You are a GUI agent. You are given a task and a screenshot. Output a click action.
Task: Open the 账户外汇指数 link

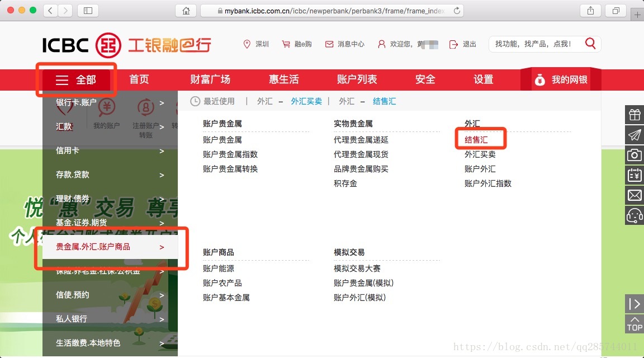tap(488, 183)
